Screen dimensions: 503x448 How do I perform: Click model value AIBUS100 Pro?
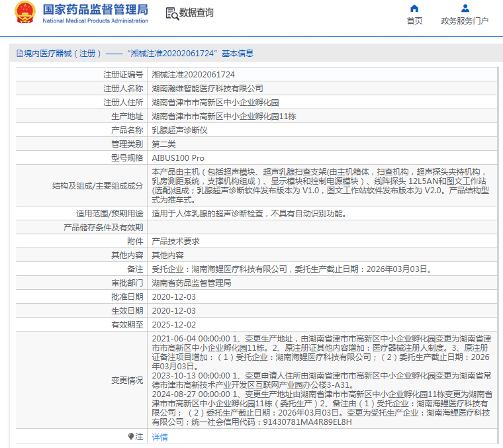pos(178,158)
